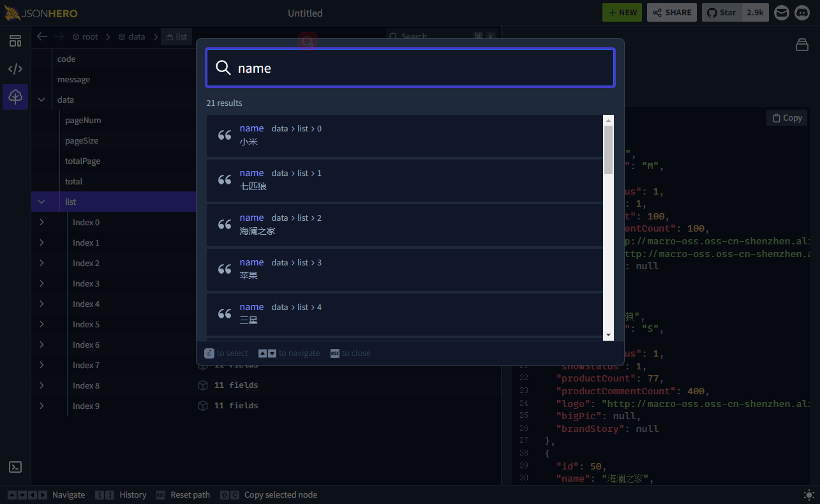820x504 pixels.
Task: Click the Untitled document title
Action: click(x=305, y=13)
